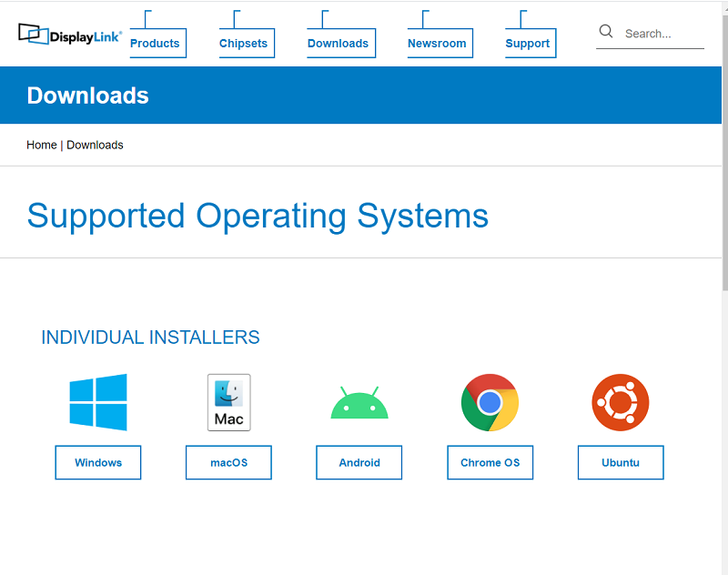Click the Chrome OS installer button
Screen dimensions: 728x575
[x=490, y=463]
